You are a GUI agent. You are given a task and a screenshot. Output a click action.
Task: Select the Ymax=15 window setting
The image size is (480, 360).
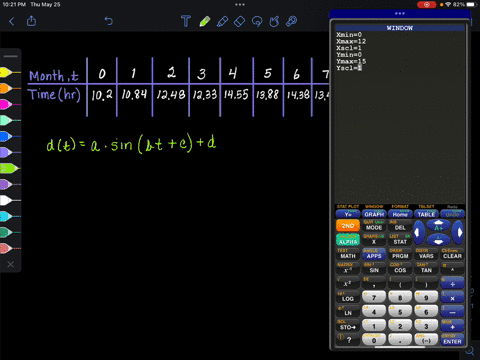(351, 61)
